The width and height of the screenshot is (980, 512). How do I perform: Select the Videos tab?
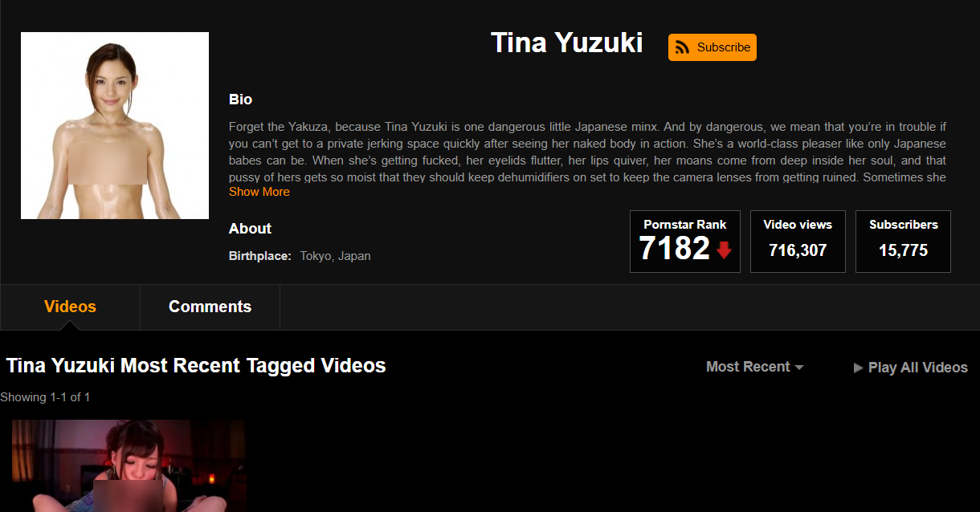(70, 307)
